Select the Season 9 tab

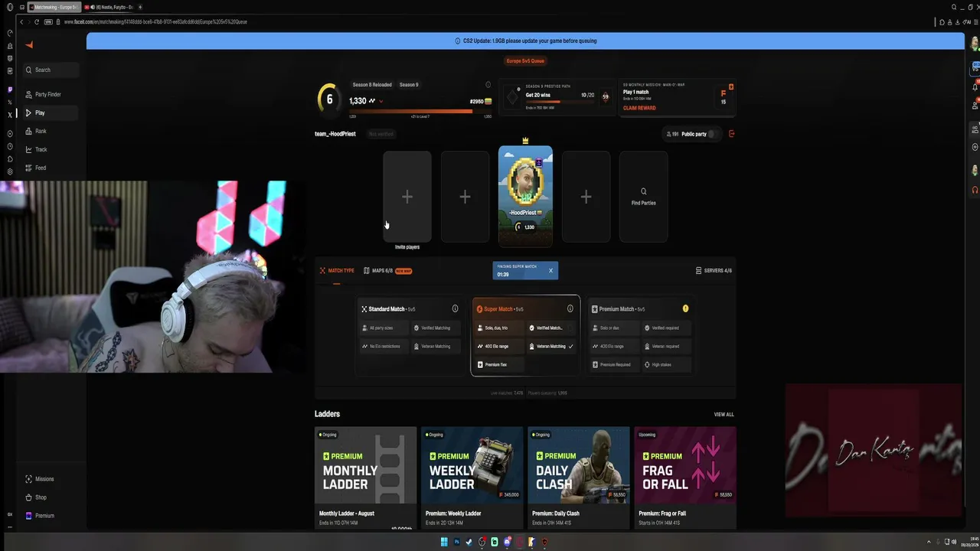[x=409, y=85]
